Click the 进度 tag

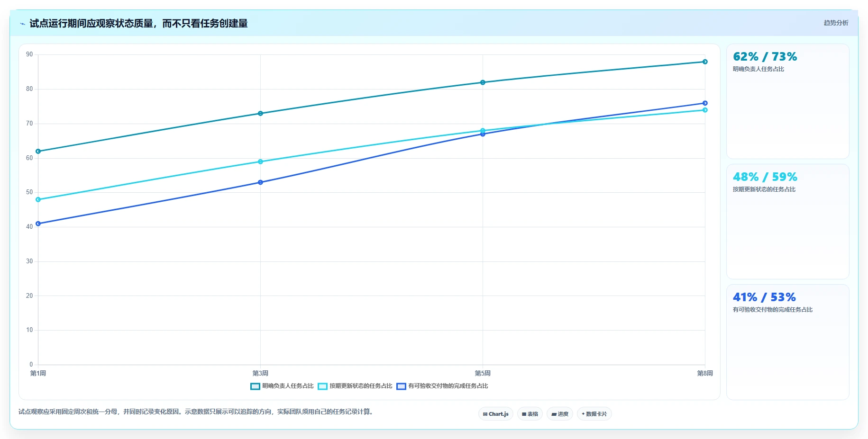pos(560,414)
